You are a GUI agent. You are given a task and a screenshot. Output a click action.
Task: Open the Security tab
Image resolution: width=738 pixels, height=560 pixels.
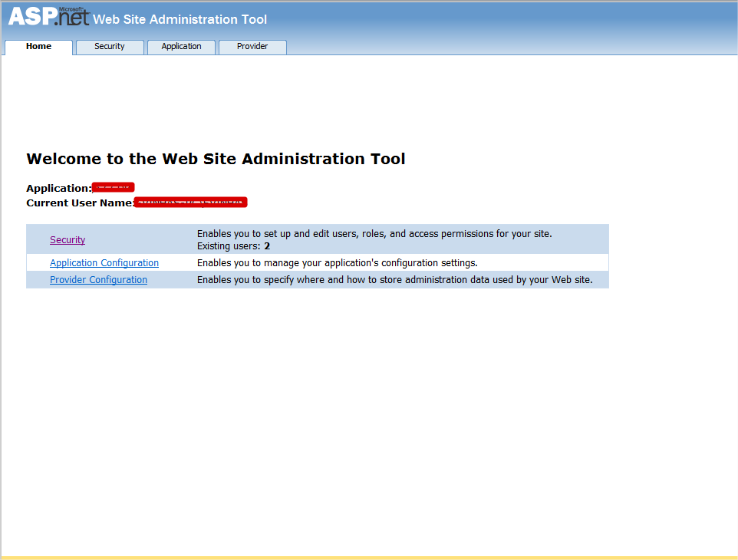click(110, 47)
